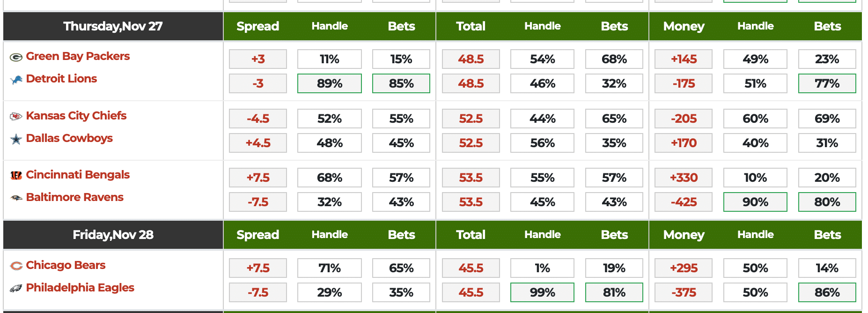This screenshot has width=868, height=313.
Task: Click the Kansas City Chiefs logo icon
Action: 16,116
